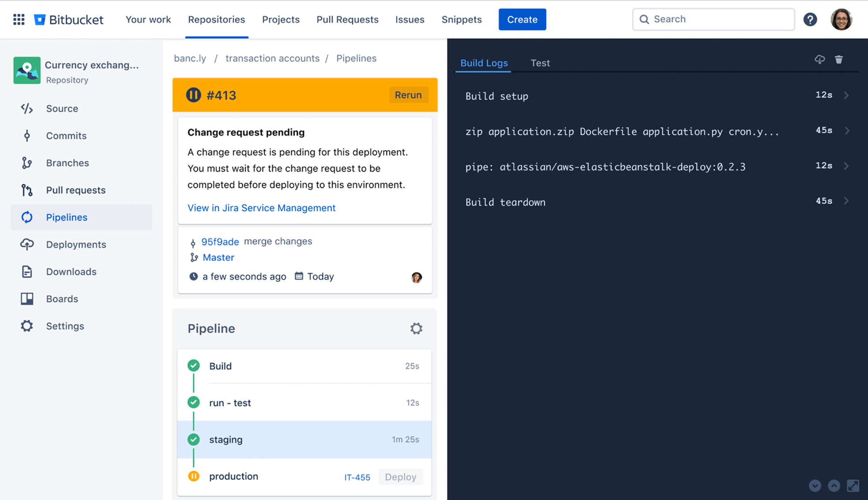Expand the zip application.zip log entry
Screen dimensions: 868x500
coord(847,131)
